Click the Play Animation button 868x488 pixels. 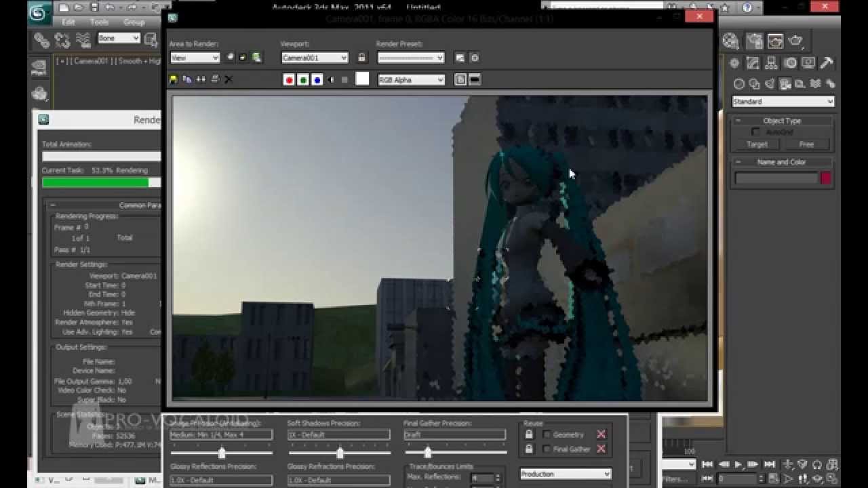pos(738,464)
